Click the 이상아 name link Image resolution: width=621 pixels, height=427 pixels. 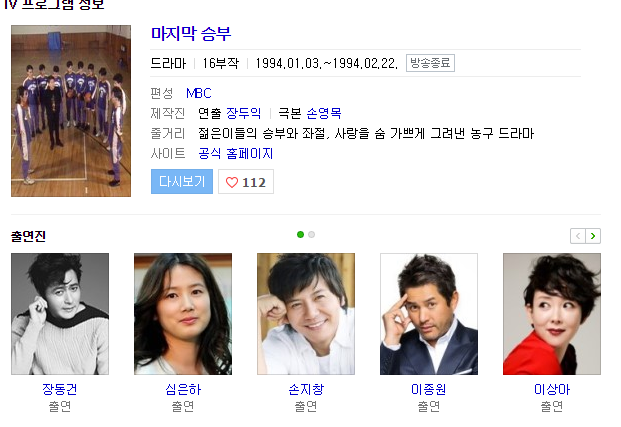(552, 389)
